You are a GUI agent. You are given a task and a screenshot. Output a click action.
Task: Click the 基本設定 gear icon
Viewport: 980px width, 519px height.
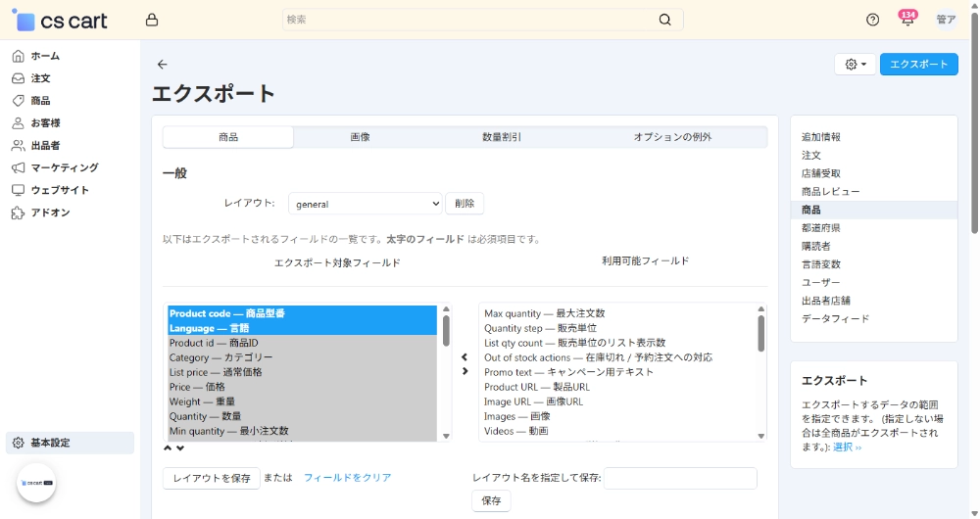tap(18, 443)
